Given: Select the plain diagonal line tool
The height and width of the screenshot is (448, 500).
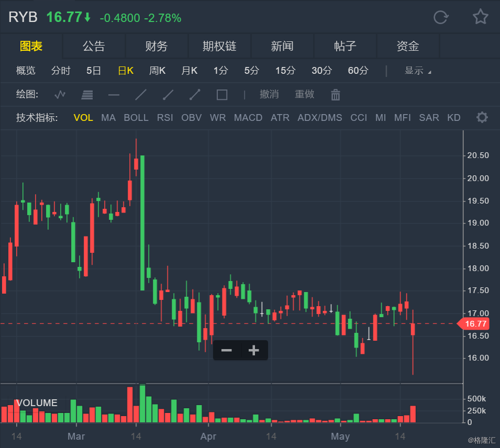Looking at the screenshot, I should coord(141,95).
